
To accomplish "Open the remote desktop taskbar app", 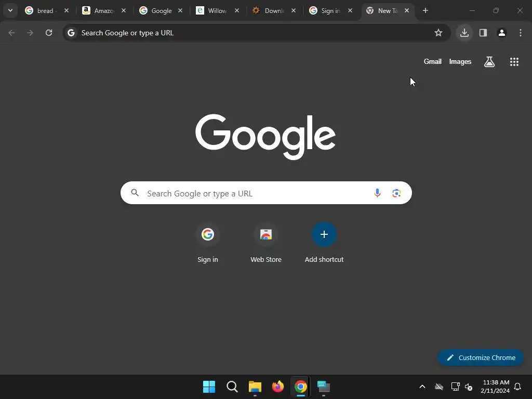I will 323,387.
